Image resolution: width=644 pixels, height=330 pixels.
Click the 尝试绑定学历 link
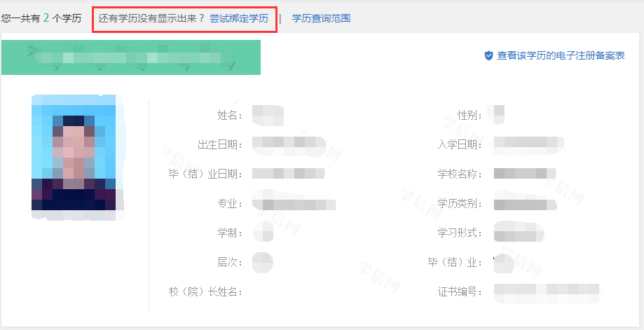[x=239, y=18]
